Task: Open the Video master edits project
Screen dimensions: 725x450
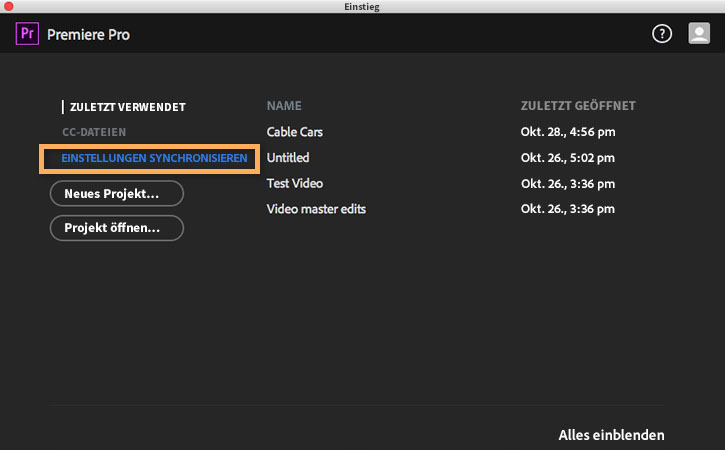Action: coord(316,209)
